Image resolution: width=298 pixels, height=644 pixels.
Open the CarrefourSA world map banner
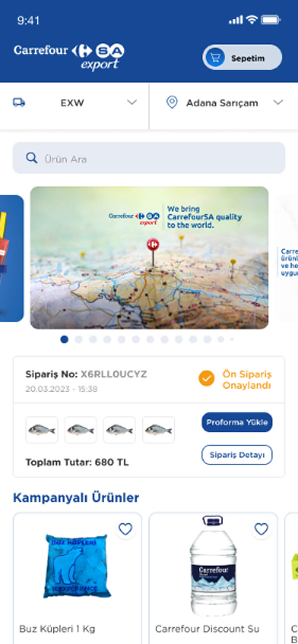(x=149, y=258)
